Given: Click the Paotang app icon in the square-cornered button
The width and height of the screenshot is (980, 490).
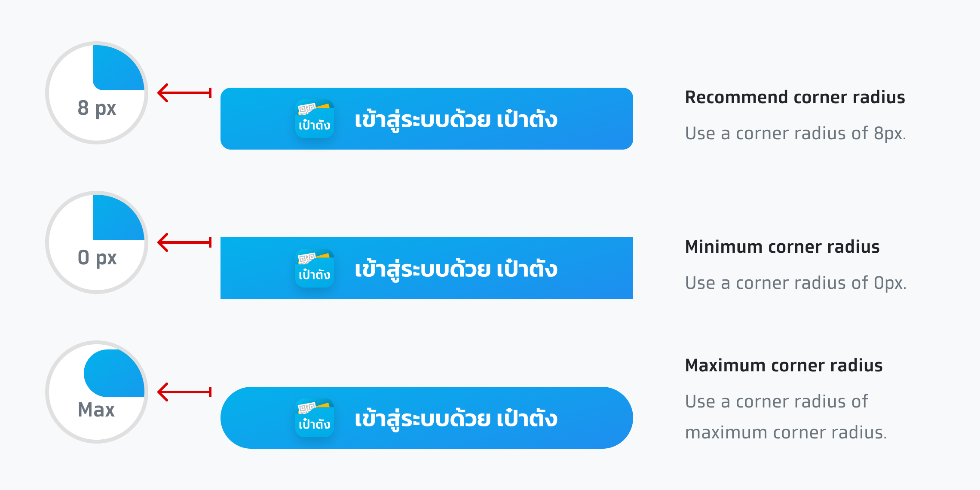Looking at the screenshot, I should pos(315,268).
